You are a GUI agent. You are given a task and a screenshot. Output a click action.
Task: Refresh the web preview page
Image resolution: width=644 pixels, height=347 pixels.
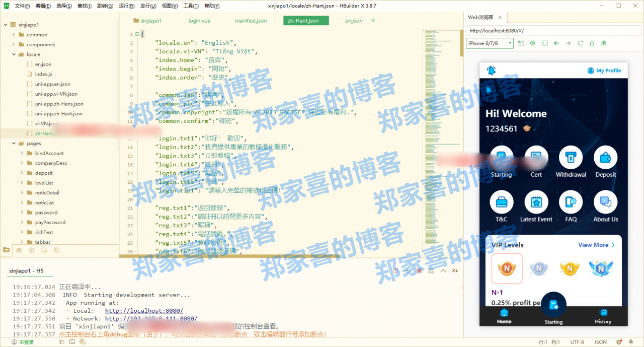[x=580, y=43]
